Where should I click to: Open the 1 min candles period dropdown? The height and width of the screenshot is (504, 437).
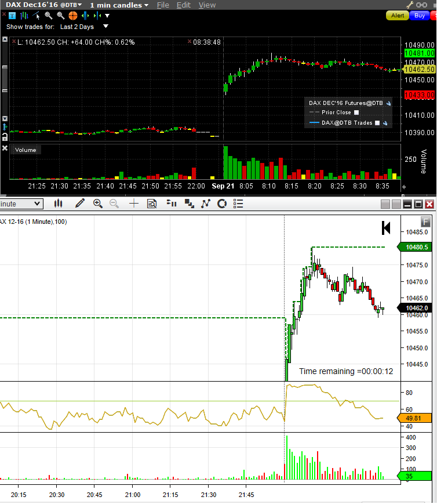pyautogui.click(x=119, y=5)
